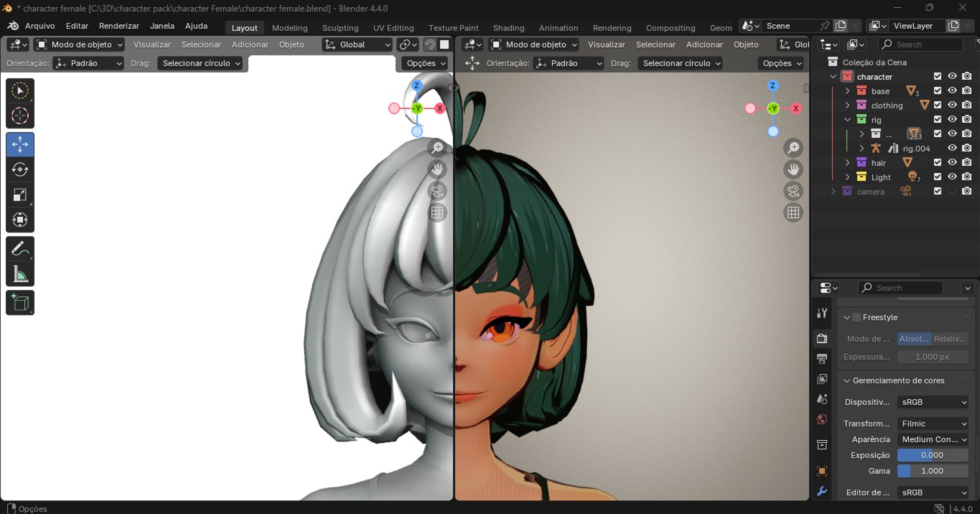
Task: Uncheck the hair collection checkbox
Action: click(938, 163)
